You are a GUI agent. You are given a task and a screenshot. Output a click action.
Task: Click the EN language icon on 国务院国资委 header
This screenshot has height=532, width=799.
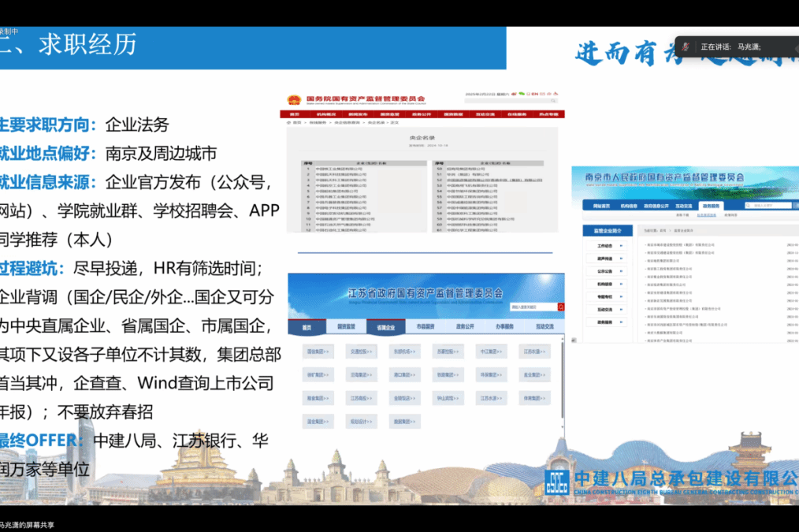click(533, 93)
